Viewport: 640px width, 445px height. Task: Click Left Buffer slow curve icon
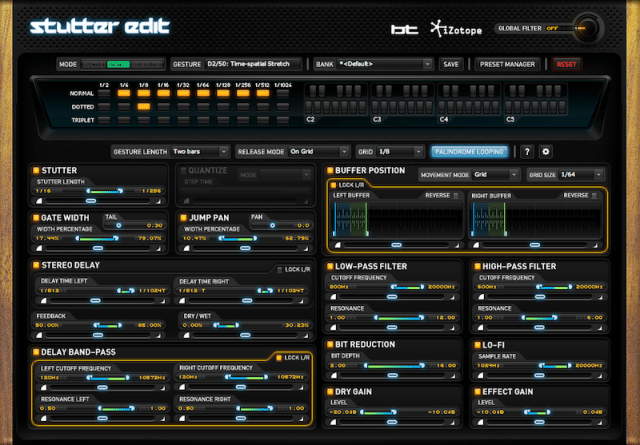[x=338, y=245]
